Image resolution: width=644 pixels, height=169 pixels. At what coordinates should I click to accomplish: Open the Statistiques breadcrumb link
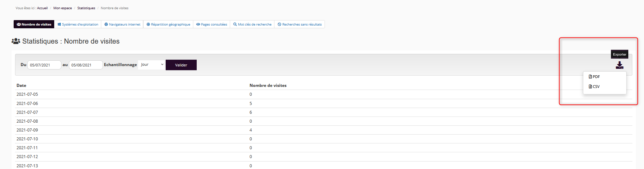pyautogui.click(x=86, y=8)
